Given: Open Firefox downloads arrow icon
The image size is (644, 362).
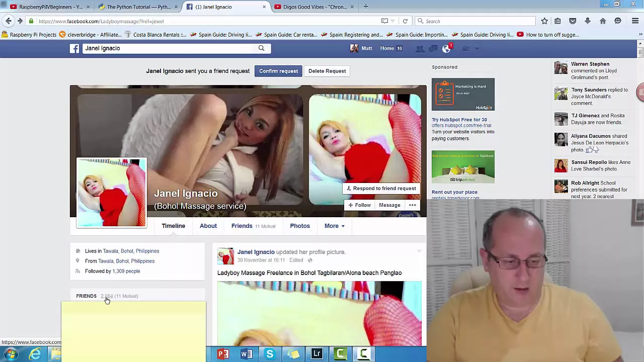Looking at the screenshot, I should tap(588, 21).
